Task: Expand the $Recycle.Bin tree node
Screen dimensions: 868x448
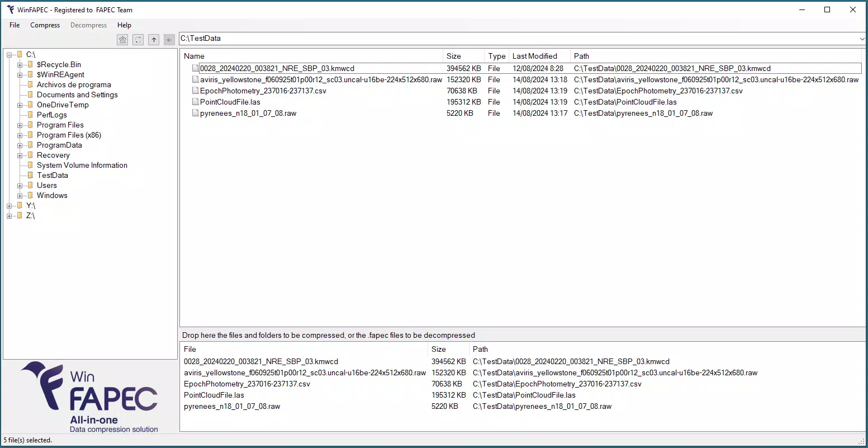Action: (x=20, y=65)
